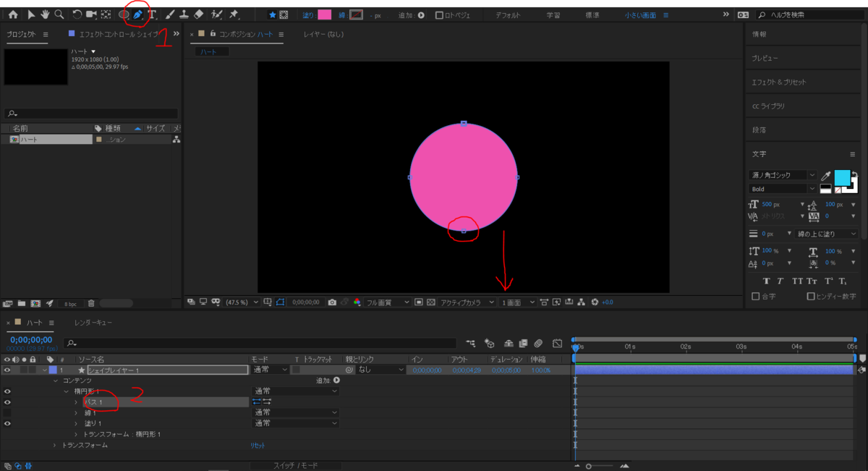868x471 pixels.
Task: Click リセット link for トランスフォーム
Action: tap(258, 445)
